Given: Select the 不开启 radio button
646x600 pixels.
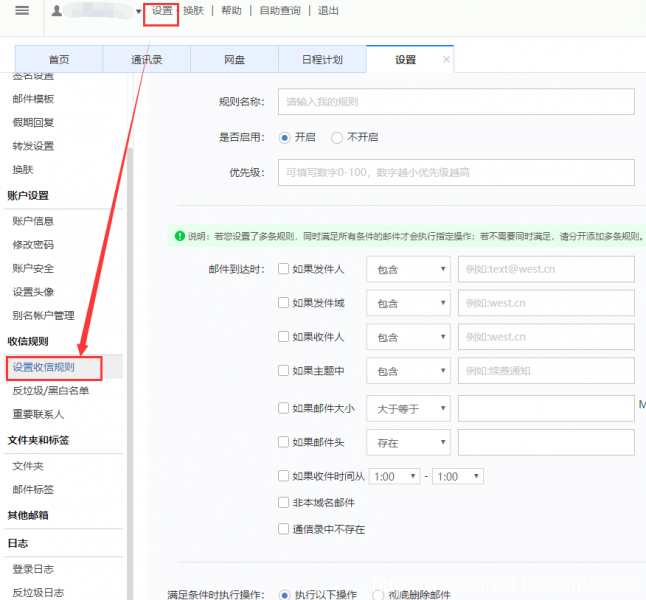Looking at the screenshot, I should [337, 137].
